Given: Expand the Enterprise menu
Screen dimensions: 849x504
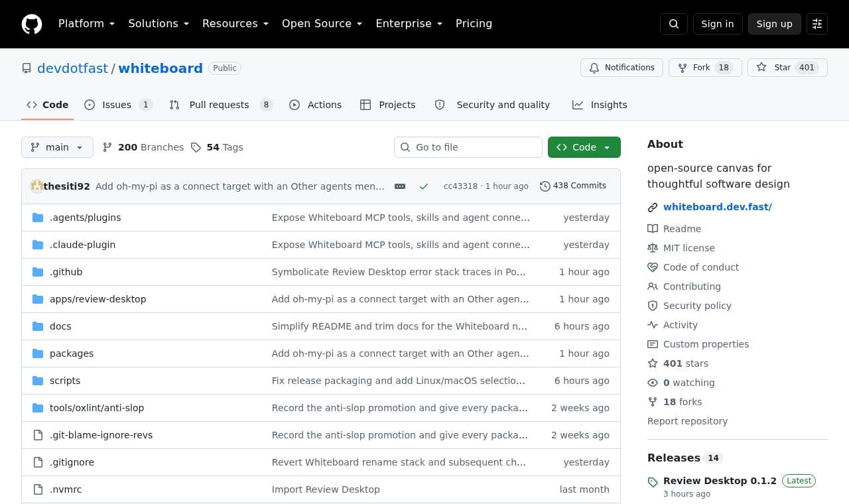Looking at the screenshot, I should 409,24.
